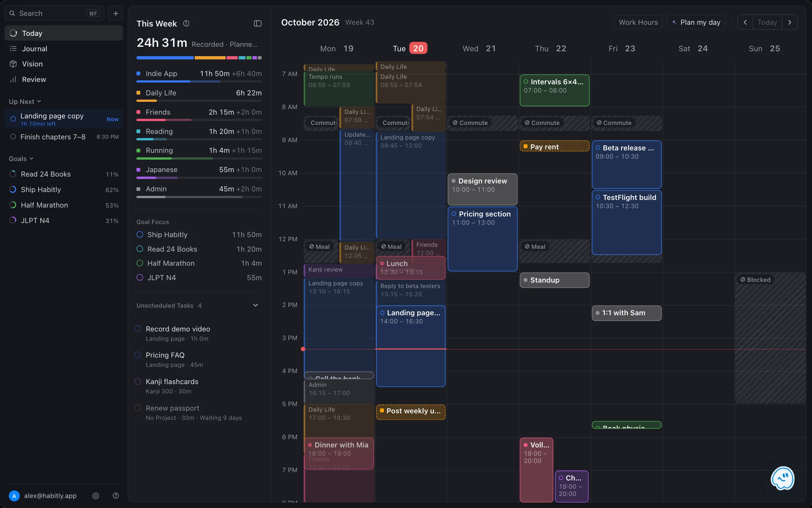
Task: Open the Journal page
Action: point(64,49)
